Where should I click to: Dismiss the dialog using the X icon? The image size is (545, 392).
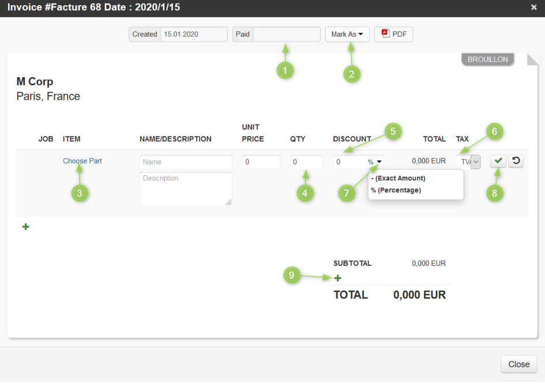[x=535, y=7]
